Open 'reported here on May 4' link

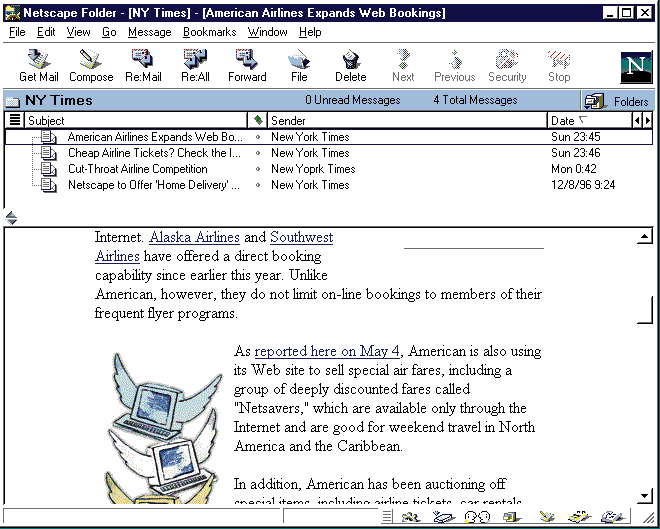click(327, 351)
